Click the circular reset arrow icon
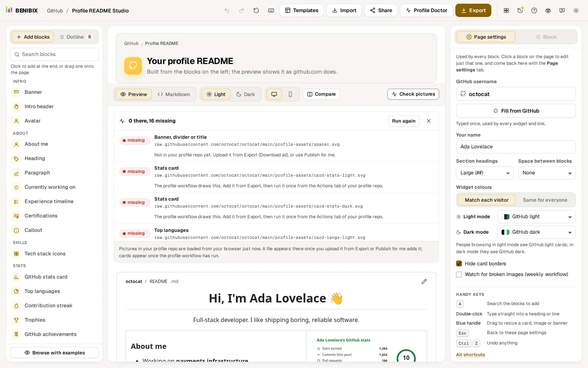 coord(256,11)
